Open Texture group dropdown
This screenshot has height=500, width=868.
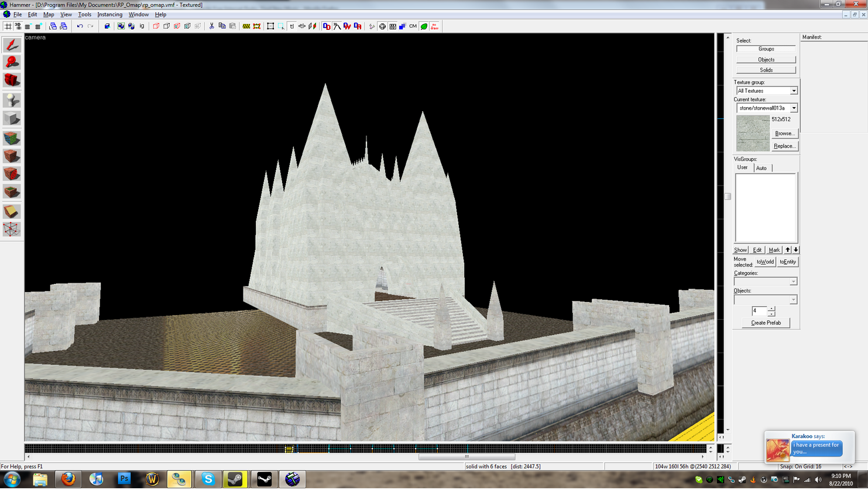(766, 91)
